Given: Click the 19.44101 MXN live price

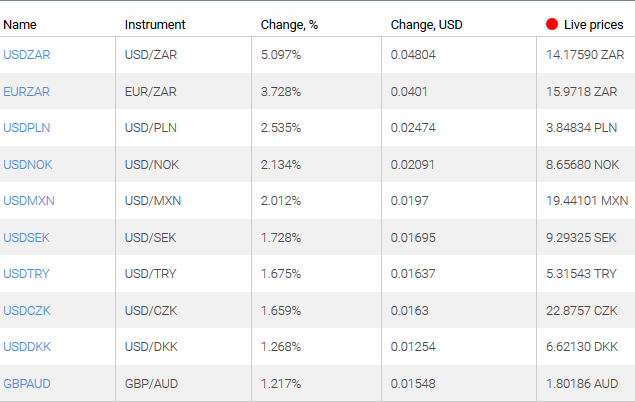Looking at the screenshot, I should pos(584,200).
